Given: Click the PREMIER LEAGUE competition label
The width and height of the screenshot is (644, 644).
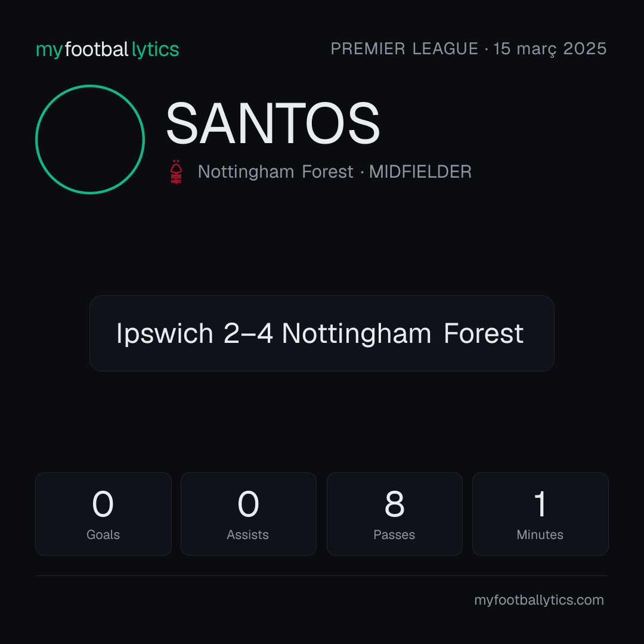Looking at the screenshot, I should pos(404,49).
